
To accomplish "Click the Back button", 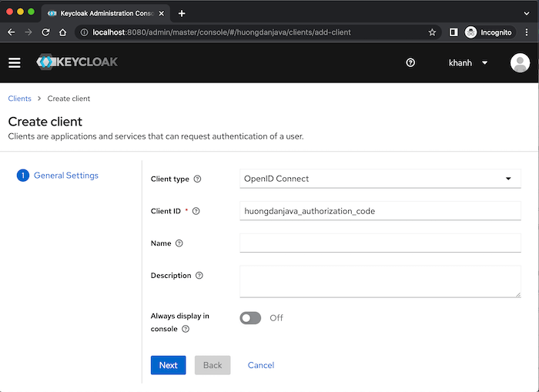I will click(213, 365).
